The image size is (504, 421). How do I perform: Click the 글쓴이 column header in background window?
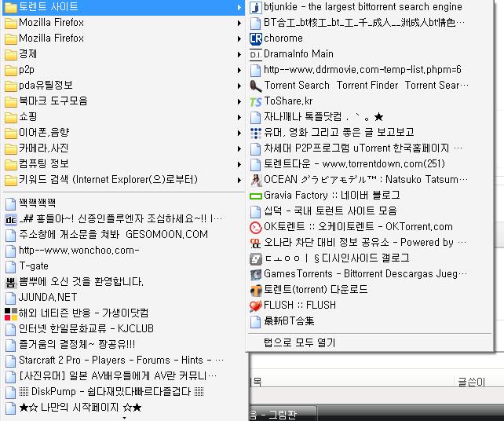pos(471,382)
